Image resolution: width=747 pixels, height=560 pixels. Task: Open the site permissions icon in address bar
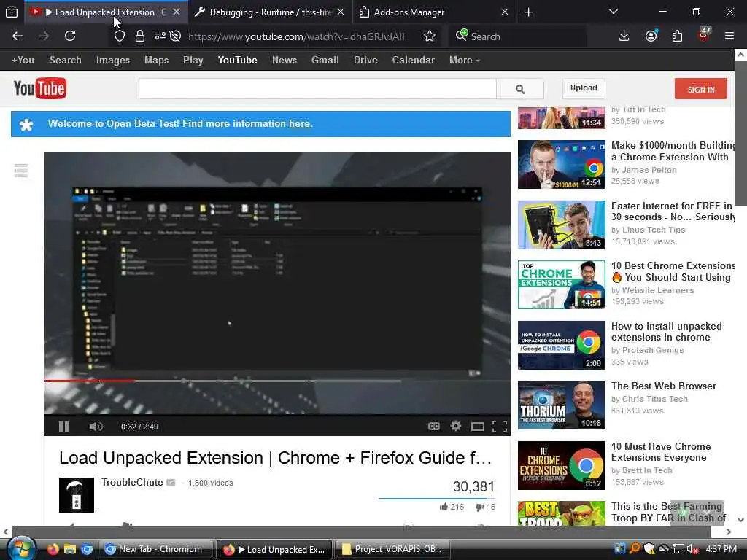(160, 36)
